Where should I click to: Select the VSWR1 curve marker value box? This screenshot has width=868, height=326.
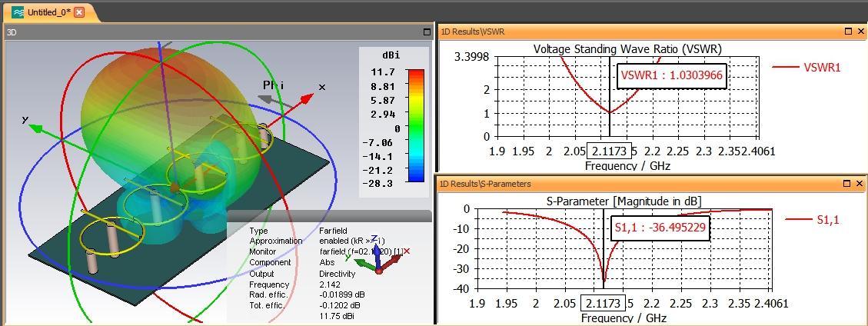coord(671,76)
